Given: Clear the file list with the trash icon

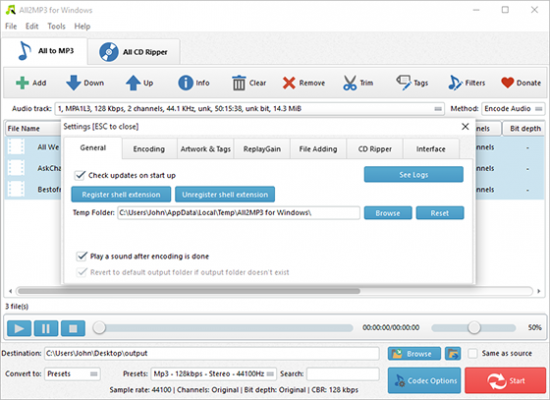Looking at the screenshot, I should point(239,83).
